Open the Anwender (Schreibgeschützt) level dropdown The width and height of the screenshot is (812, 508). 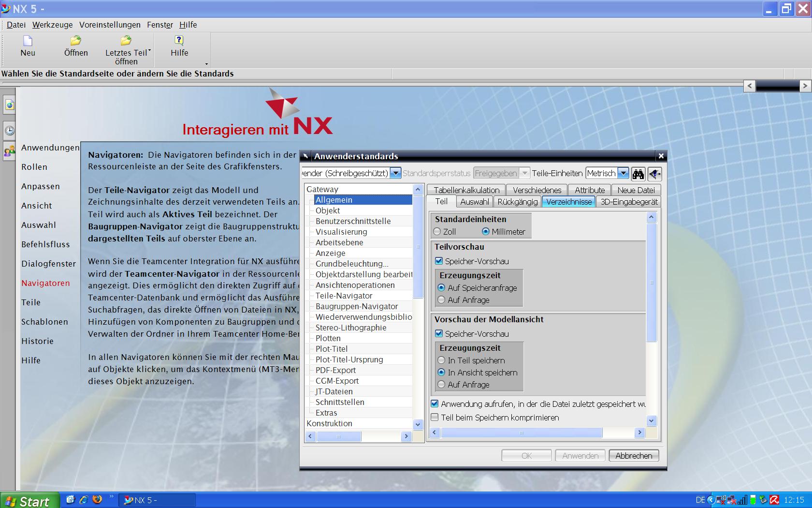click(395, 173)
